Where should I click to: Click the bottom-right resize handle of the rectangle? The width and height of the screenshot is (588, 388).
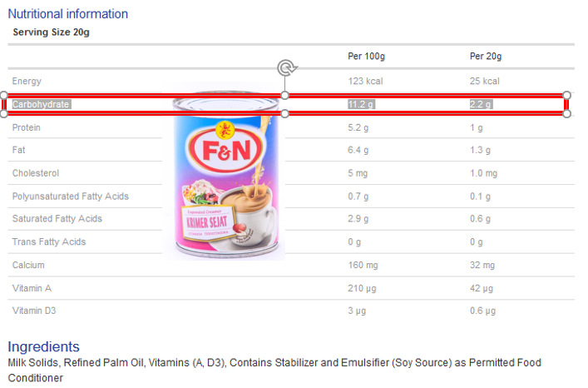coord(567,114)
